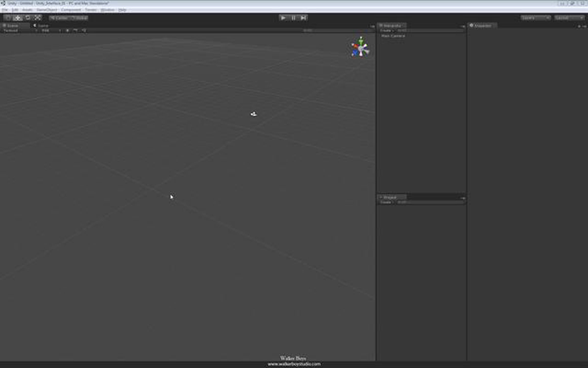Screen dimensions: 588x368
Task: Click the Step frame button
Action: [303, 18]
